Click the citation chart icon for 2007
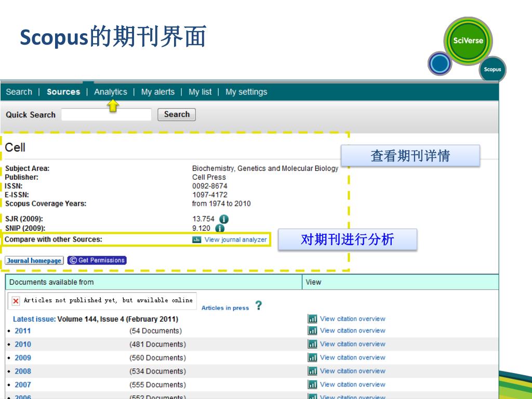The width and height of the screenshot is (532, 399). coord(312,385)
